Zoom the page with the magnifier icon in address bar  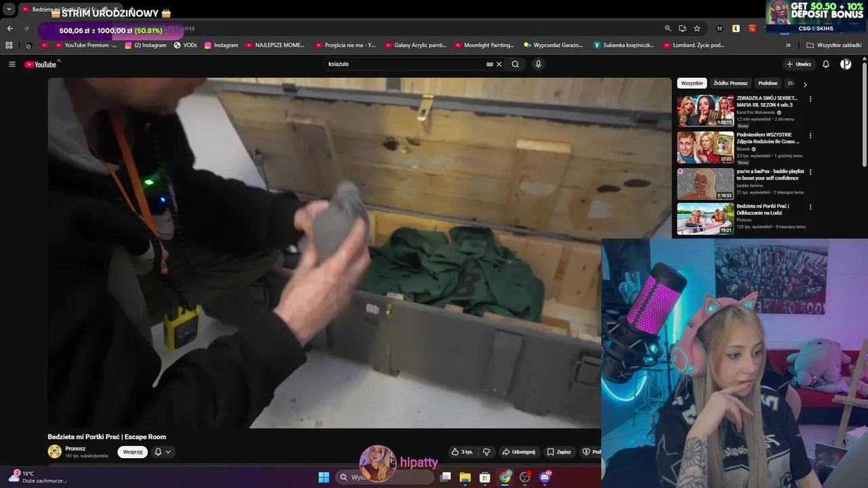668,28
